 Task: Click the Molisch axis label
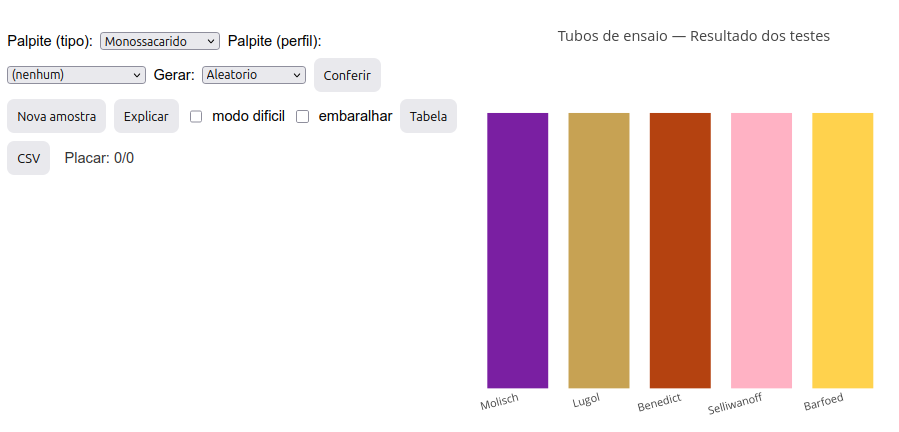coord(499,402)
